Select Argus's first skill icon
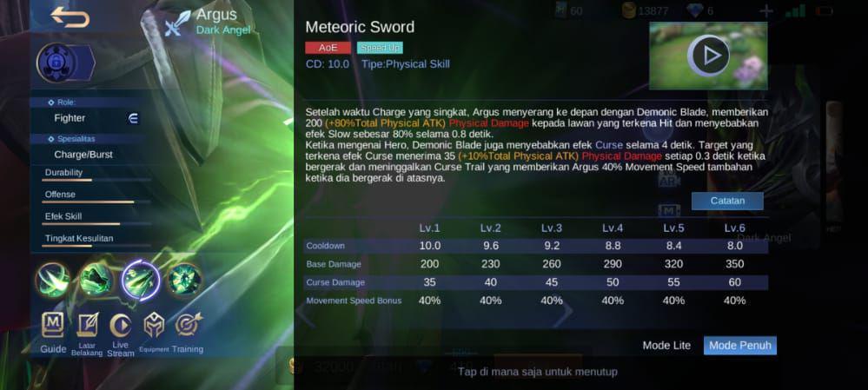The width and height of the screenshot is (868, 390). point(96,280)
